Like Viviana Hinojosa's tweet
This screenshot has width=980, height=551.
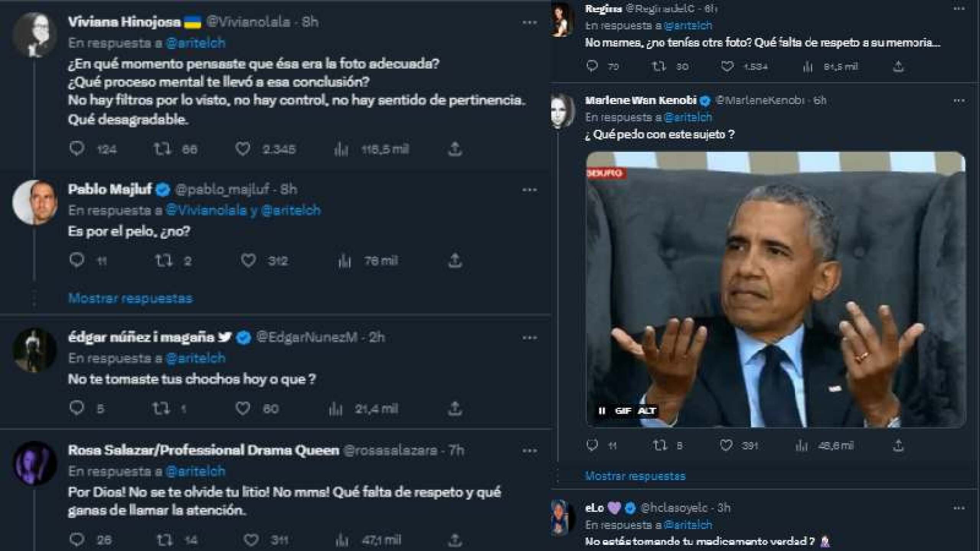tap(243, 149)
